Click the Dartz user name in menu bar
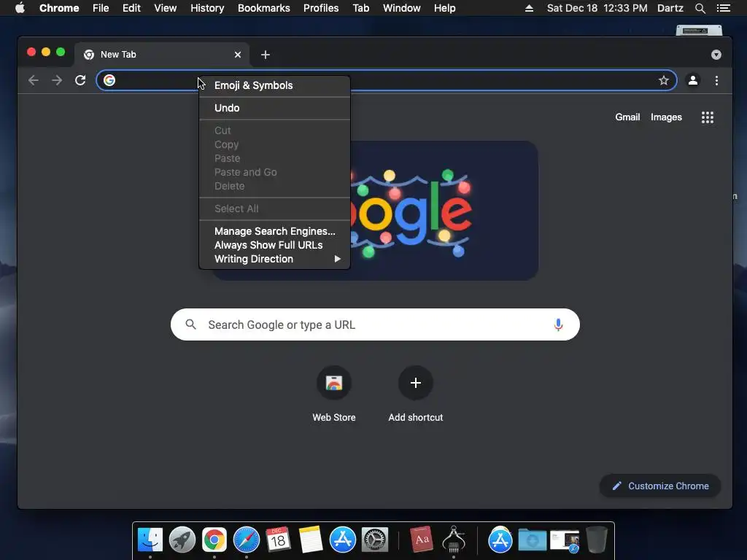The image size is (747, 560). [x=670, y=8]
